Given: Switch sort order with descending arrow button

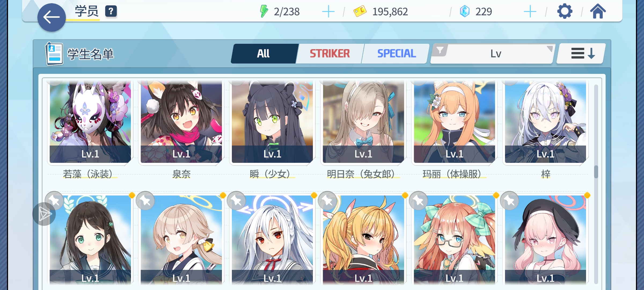Looking at the screenshot, I should coord(581,53).
